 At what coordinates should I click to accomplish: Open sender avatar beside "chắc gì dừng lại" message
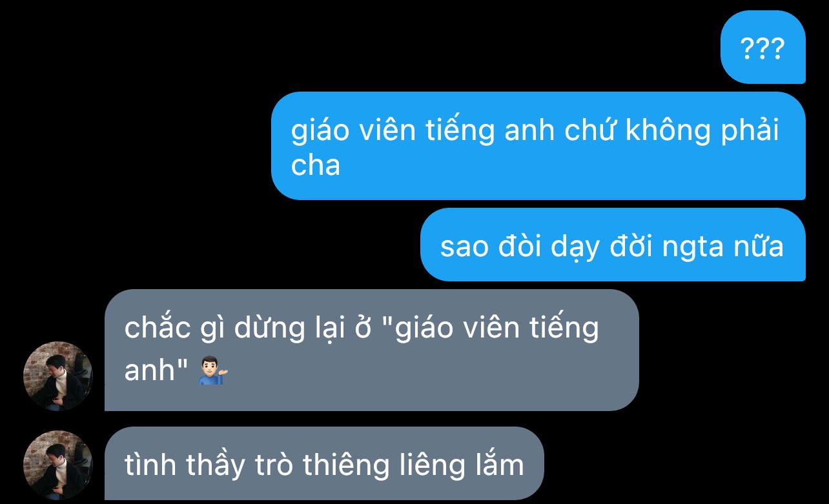[58, 376]
